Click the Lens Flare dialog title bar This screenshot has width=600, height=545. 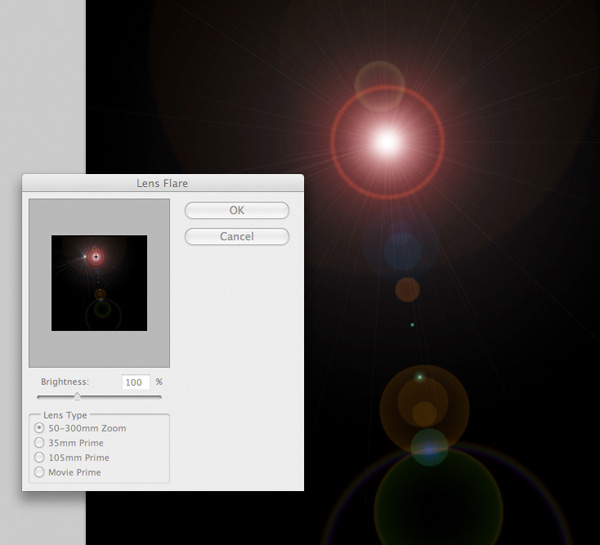coord(162,183)
